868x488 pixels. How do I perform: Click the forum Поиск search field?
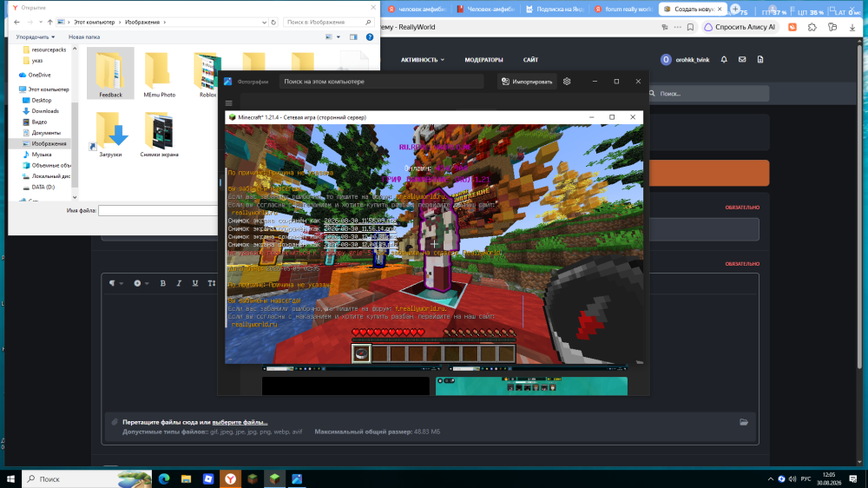[708, 94]
